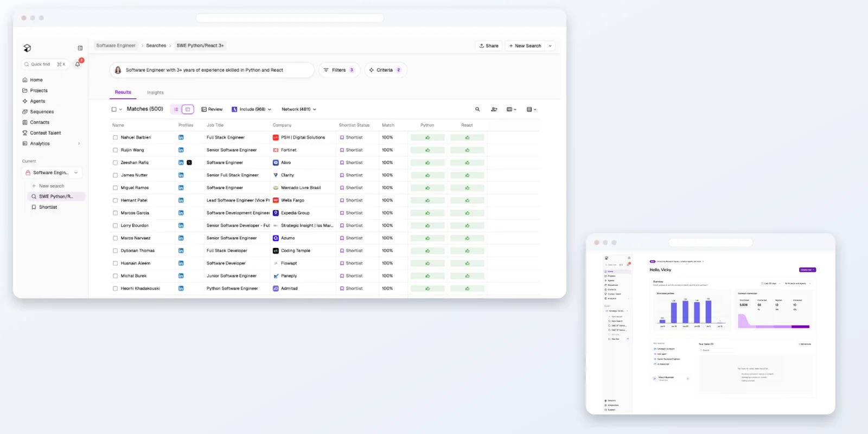
Task: Open Miguel Ramos's LinkedIn profile icon
Action: pos(181,188)
